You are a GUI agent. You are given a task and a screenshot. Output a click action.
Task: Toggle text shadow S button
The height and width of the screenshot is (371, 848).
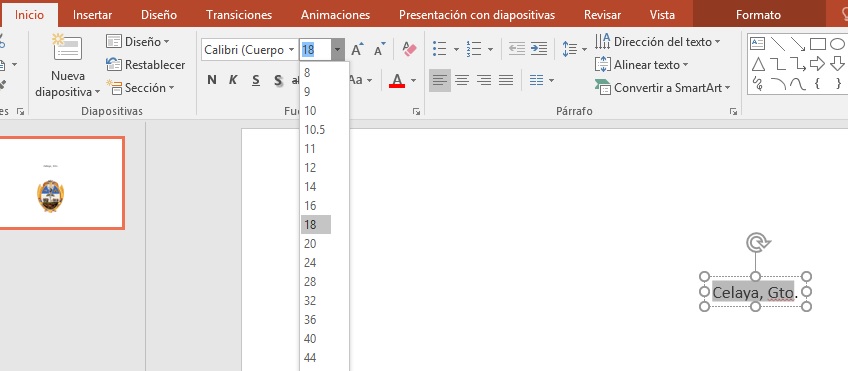[278, 81]
